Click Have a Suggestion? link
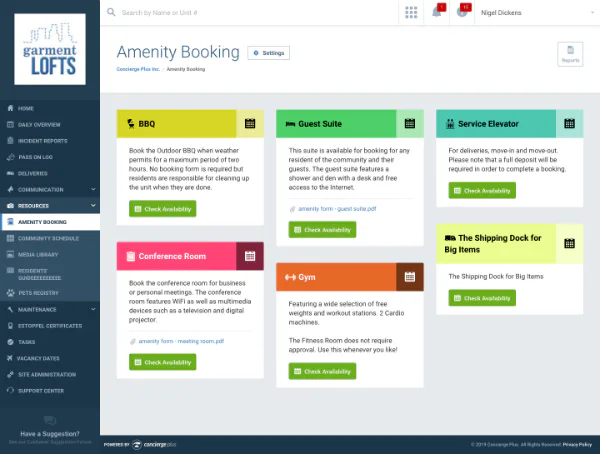Screen dimensions: 600x454 tap(50, 434)
